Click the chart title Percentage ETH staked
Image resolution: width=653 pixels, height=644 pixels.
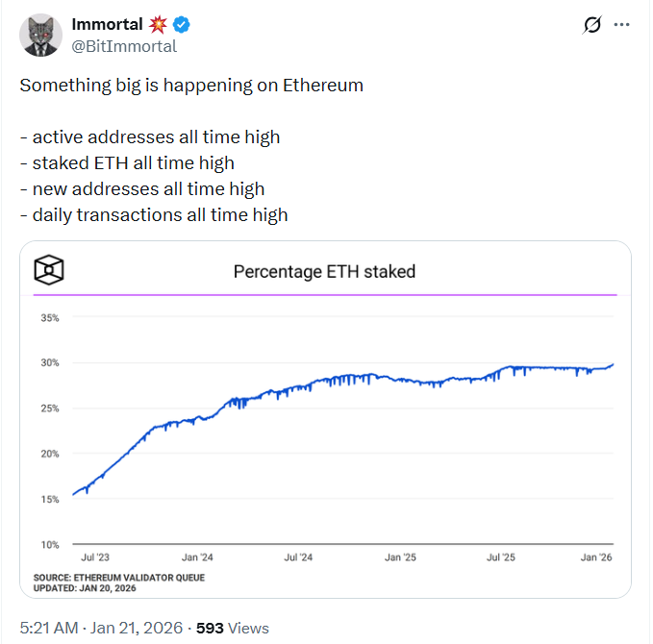point(324,271)
